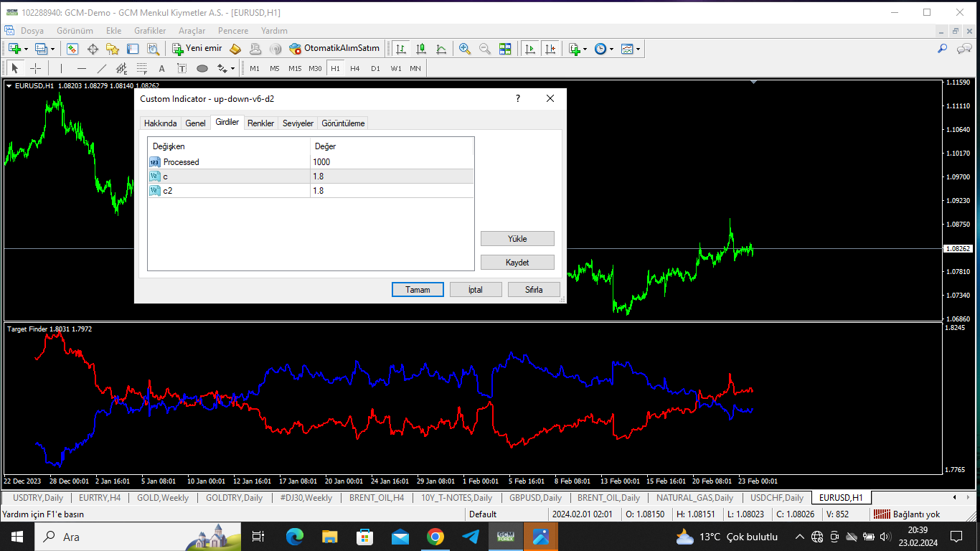The image size is (980, 551).
Task: Zoom out of the chart
Action: tap(485, 49)
